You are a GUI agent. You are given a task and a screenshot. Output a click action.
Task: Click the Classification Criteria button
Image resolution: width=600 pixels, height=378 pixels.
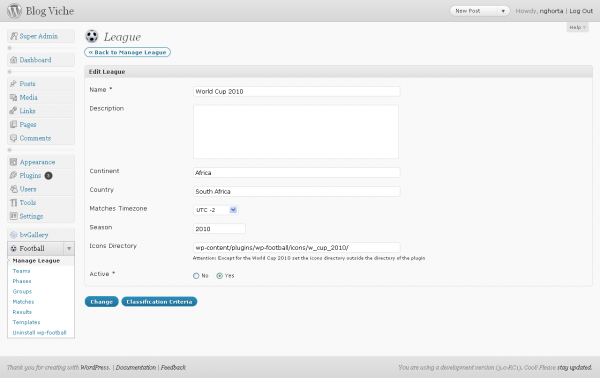coord(159,302)
